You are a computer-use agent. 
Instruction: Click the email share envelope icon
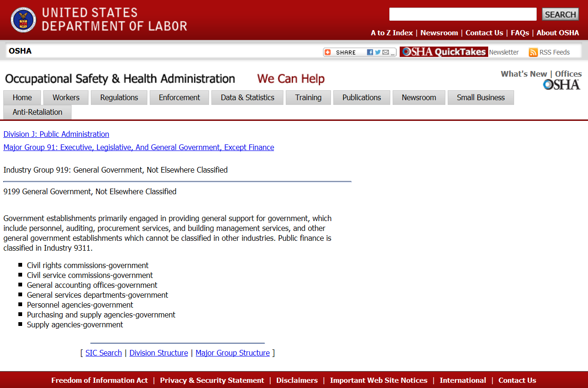[x=386, y=52]
